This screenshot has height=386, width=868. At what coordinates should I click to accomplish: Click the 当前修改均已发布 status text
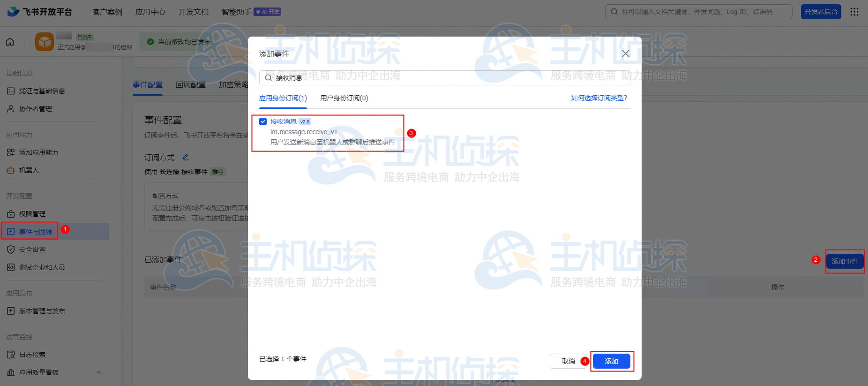184,42
